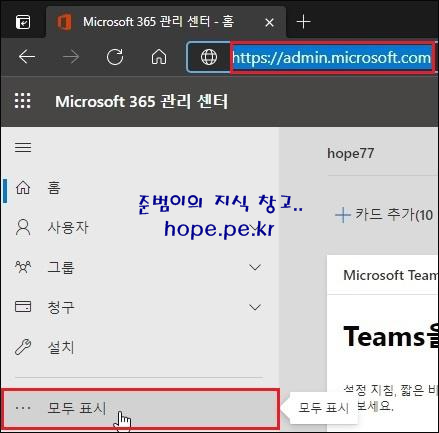
Task: Click the browser back arrow
Action: (x=27, y=57)
